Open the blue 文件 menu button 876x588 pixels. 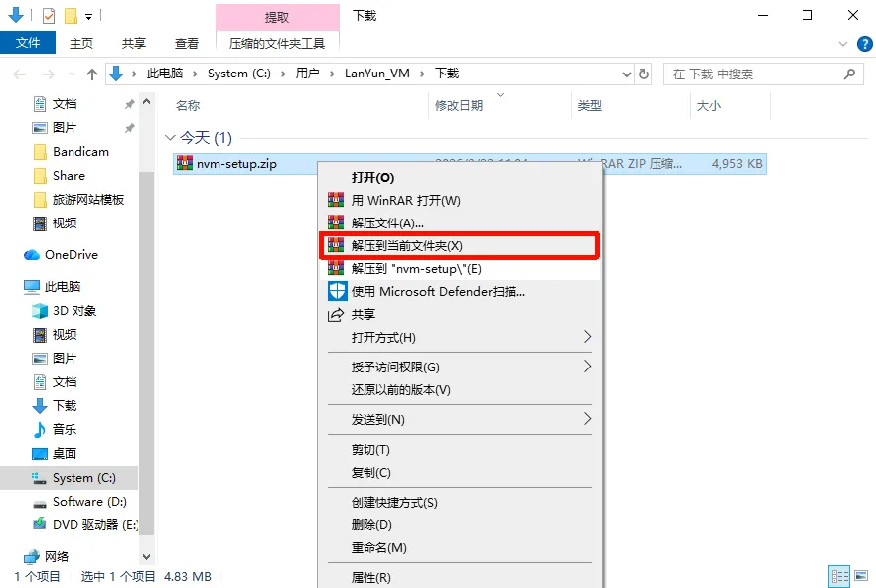click(28, 43)
